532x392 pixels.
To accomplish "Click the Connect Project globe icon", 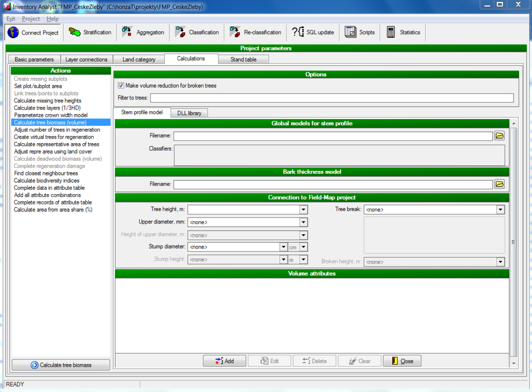I will click(13, 33).
